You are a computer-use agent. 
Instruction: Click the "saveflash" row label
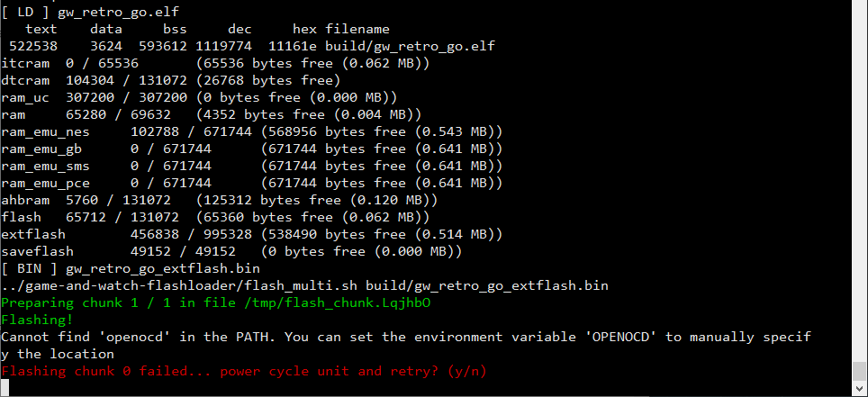[37, 251]
